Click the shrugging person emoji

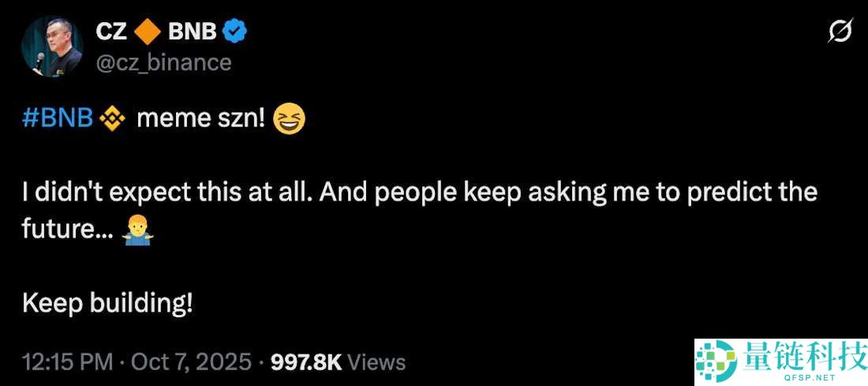137,230
